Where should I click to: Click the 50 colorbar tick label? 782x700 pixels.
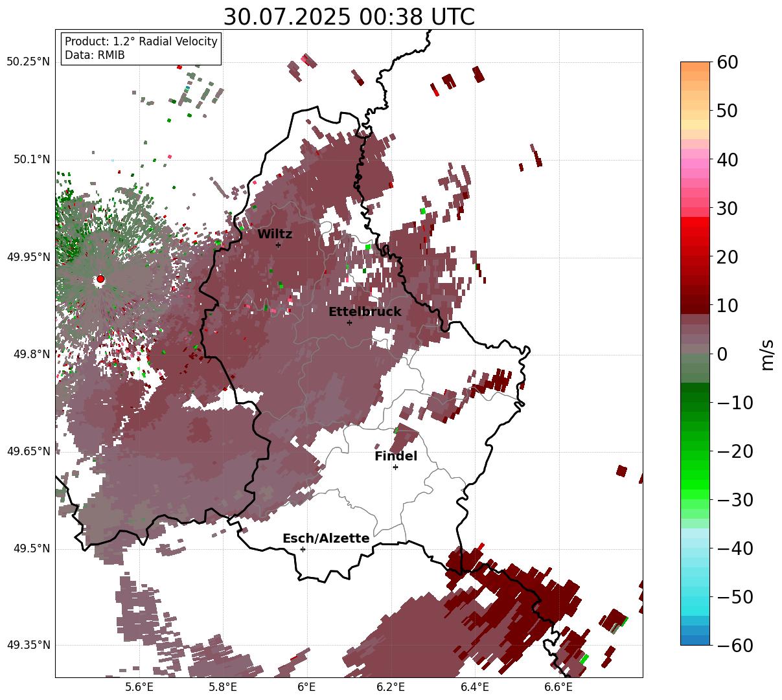click(726, 111)
